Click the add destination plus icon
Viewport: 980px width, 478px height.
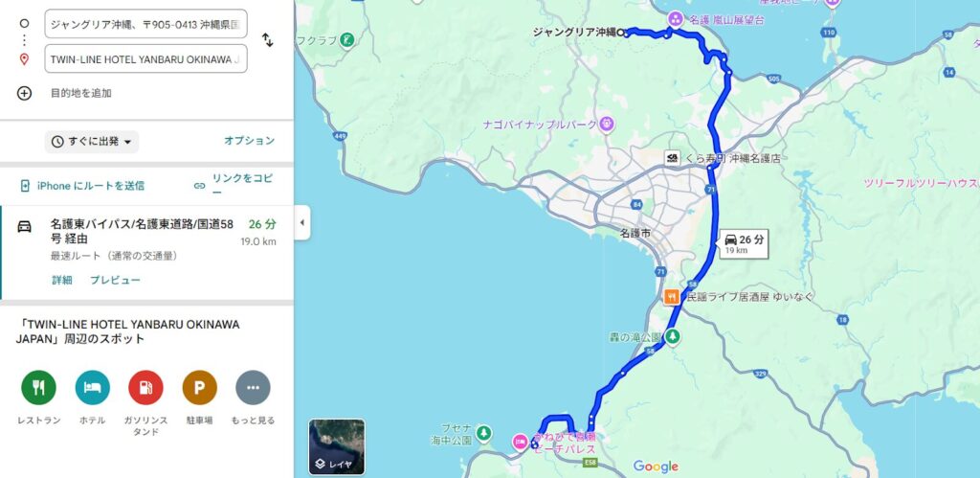click(24, 93)
